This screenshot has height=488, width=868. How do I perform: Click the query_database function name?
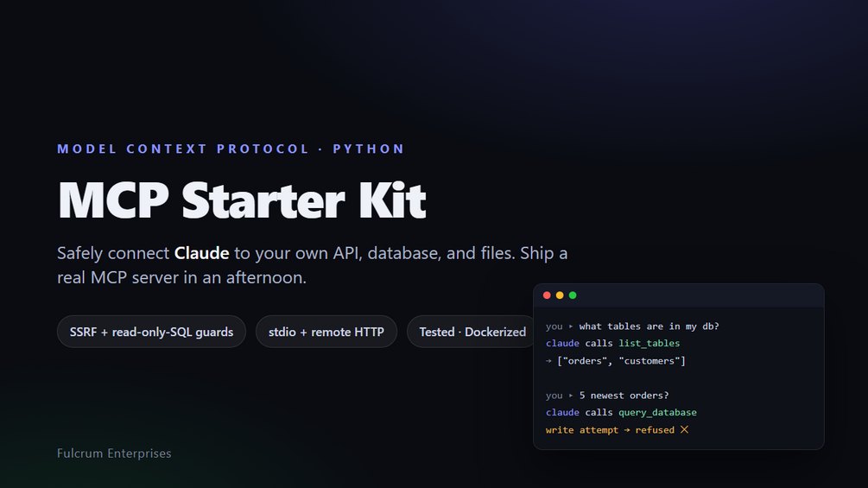click(657, 412)
